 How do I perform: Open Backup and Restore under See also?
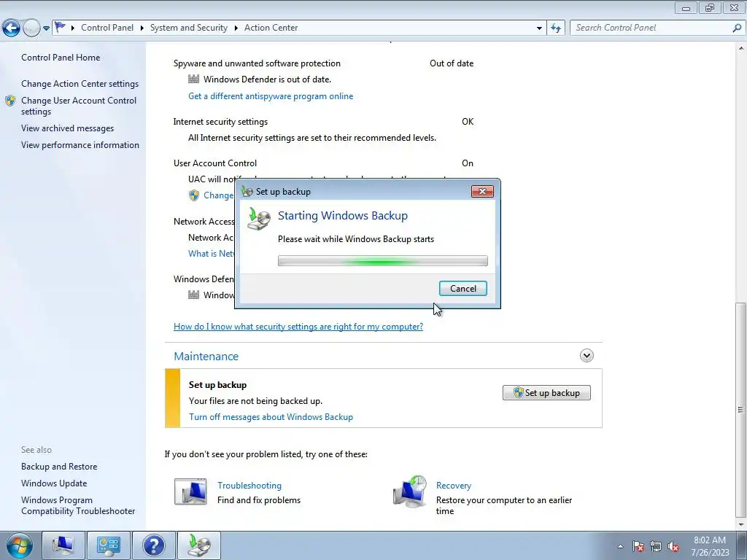[x=59, y=466]
